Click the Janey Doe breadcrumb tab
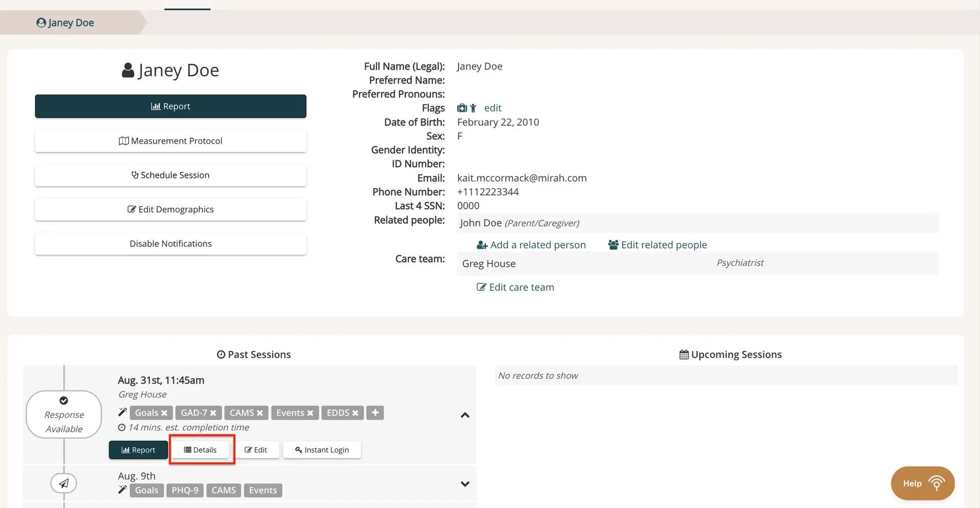Screen dimensions: 980x508 coord(65,22)
